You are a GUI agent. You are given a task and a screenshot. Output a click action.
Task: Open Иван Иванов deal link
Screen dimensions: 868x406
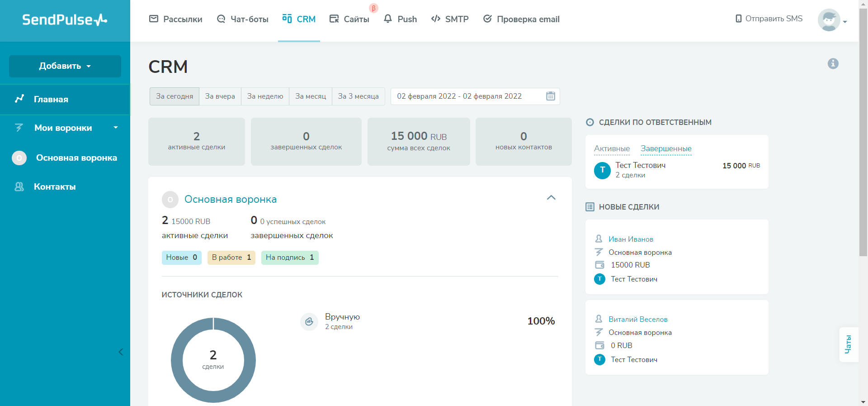[x=631, y=239]
